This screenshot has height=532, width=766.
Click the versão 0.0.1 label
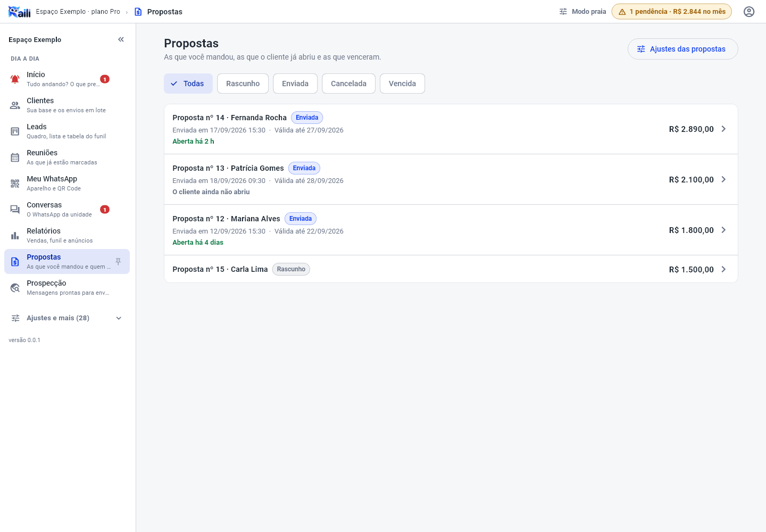pyautogui.click(x=24, y=340)
